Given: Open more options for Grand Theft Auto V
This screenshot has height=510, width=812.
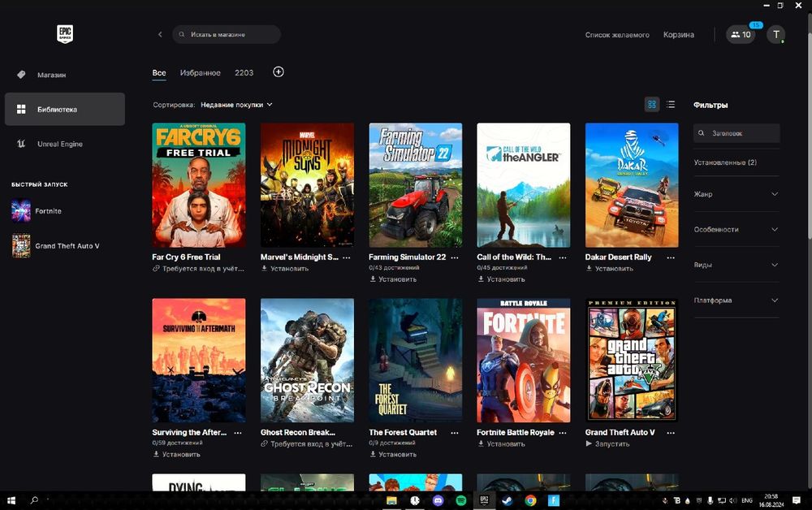Looking at the screenshot, I should (672, 433).
